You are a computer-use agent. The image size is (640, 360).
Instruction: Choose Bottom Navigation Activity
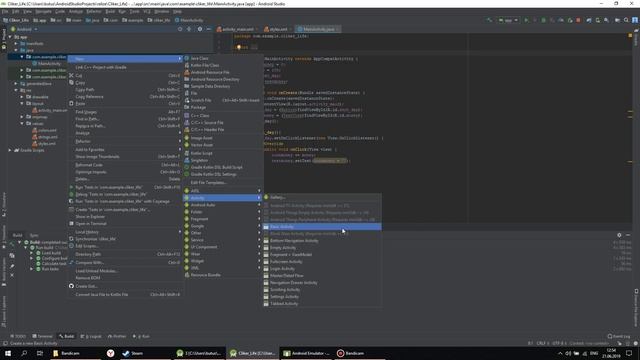click(x=322, y=241)
